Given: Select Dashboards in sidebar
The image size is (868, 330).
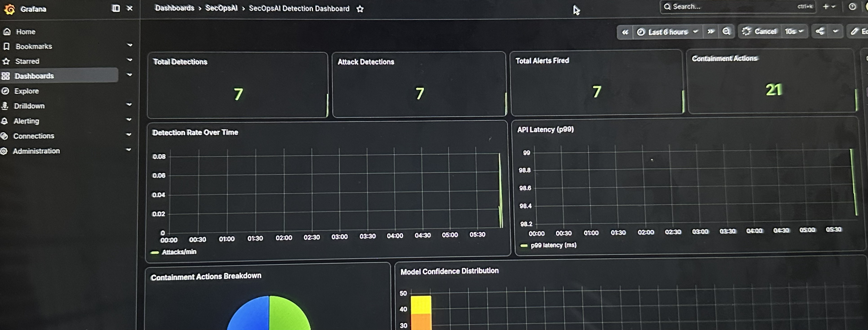Looking at the screenshot, I should pos(34,76).
